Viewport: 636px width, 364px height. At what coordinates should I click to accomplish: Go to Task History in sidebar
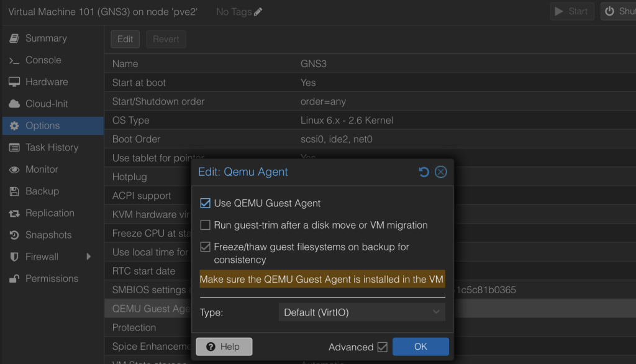[52, 147]
